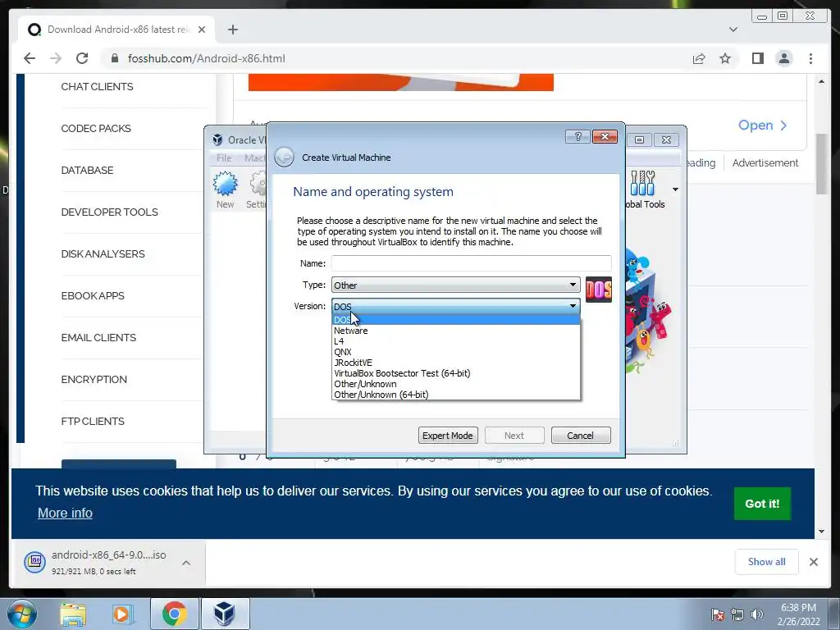840x630 pixels.
Task: Reload the fosshub page
Action: pos(82,58)
